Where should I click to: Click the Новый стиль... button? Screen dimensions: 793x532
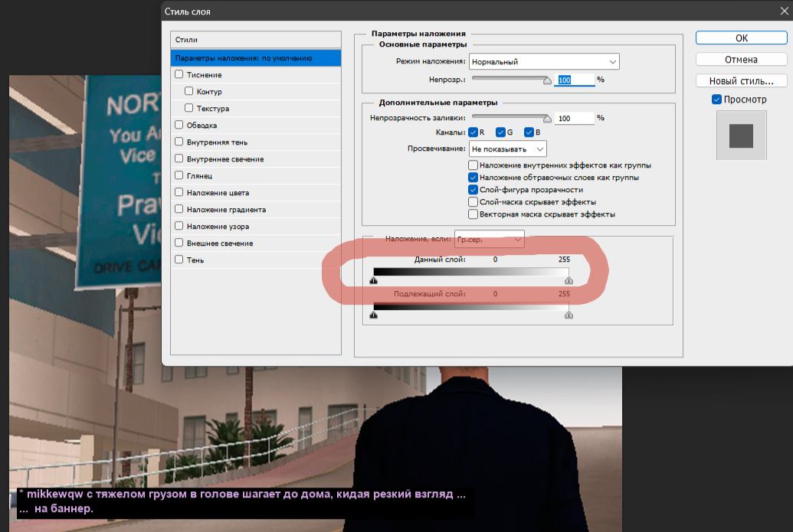click(742, 81)
